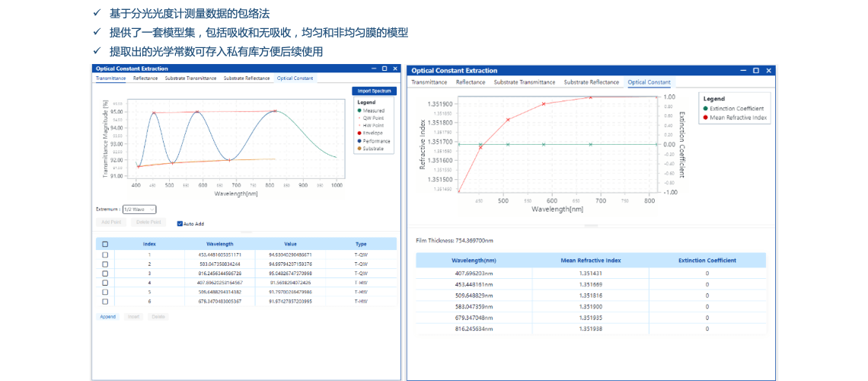Click the Import Spectrum button
Image resolution: width=868 pixels, height=381 pixels.
coord(375,91)
